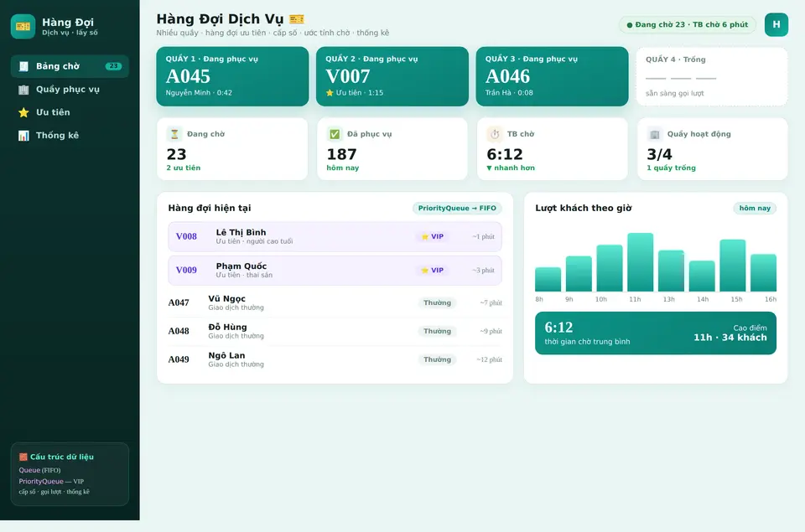
Task: Select queue row V009 Phạm Quốc
Action: point(335,271)
